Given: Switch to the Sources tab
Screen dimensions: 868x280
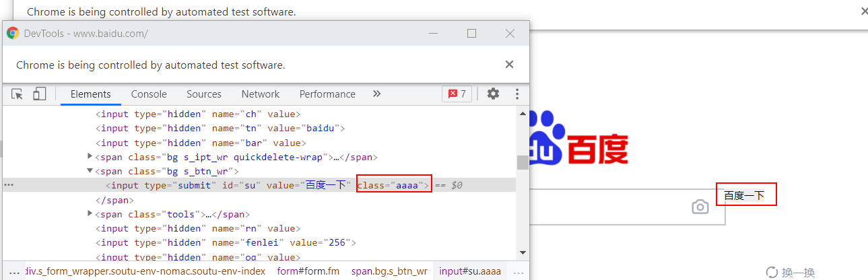Looking at the screenshot, I should [204, 94].
